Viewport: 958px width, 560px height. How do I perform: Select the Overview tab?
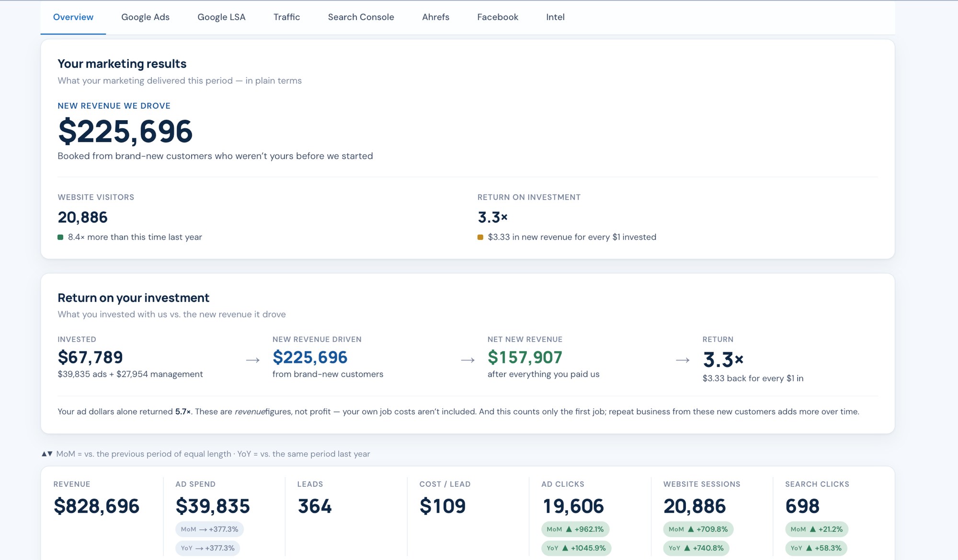[x=73, y=17]
